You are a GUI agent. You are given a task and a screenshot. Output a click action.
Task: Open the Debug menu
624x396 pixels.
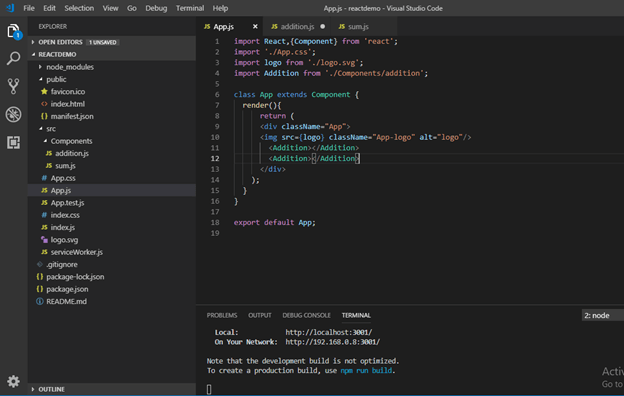156,8
